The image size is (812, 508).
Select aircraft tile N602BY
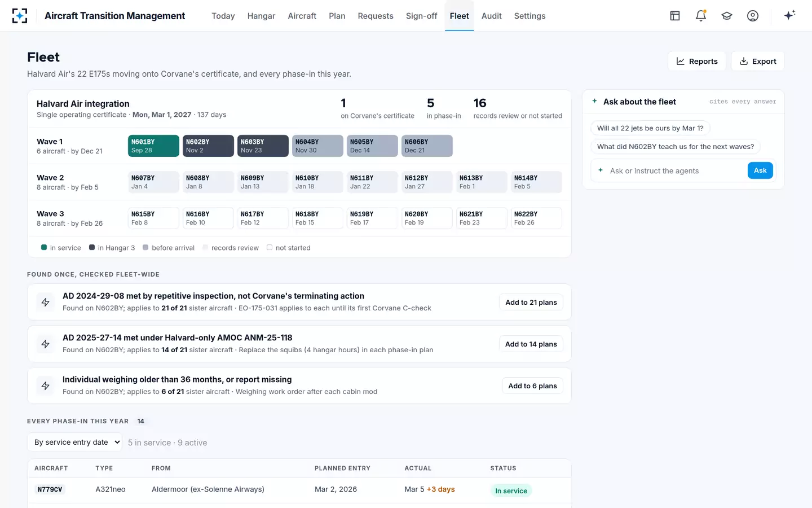(208, 146)
